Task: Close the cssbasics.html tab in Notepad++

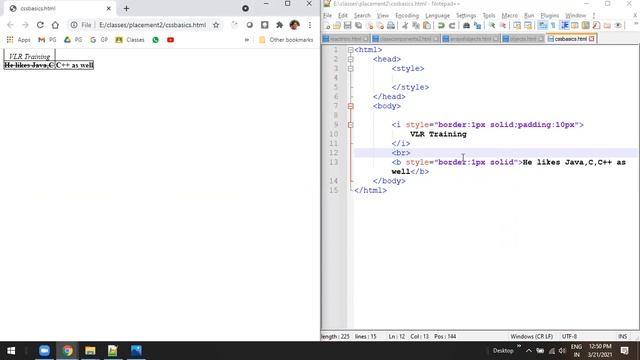Action: pyautogui.click(x=591, y=39)
